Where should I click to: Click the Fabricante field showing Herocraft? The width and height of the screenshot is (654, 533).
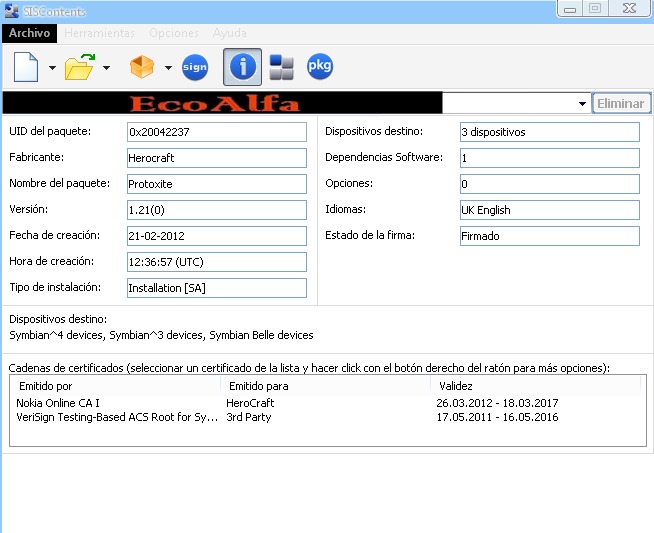(217, 158)
